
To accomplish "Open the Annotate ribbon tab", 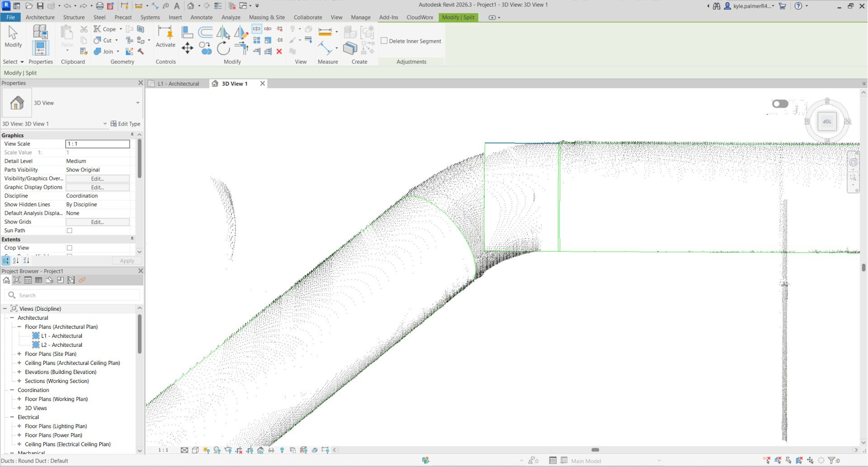I will click(201, 17).
